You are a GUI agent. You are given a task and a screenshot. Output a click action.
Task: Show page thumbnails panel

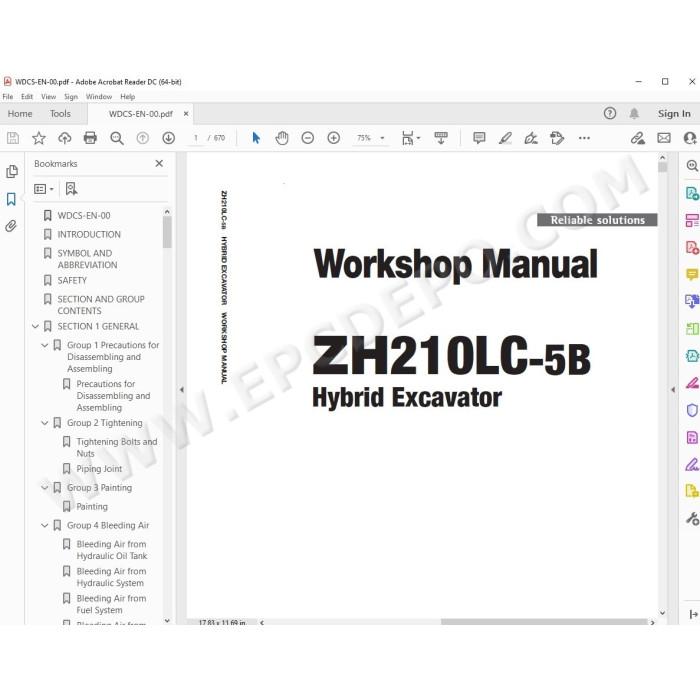click(x=12, y=171)
